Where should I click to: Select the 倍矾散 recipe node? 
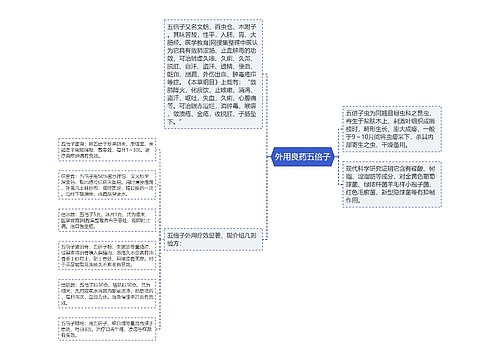click(107, 294)
